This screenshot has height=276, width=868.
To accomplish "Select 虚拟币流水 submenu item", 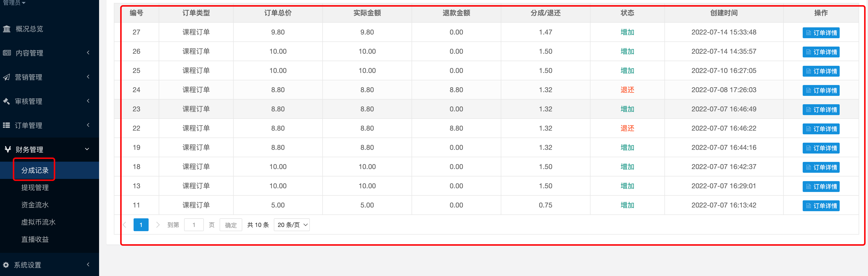I will coord(38,222).
